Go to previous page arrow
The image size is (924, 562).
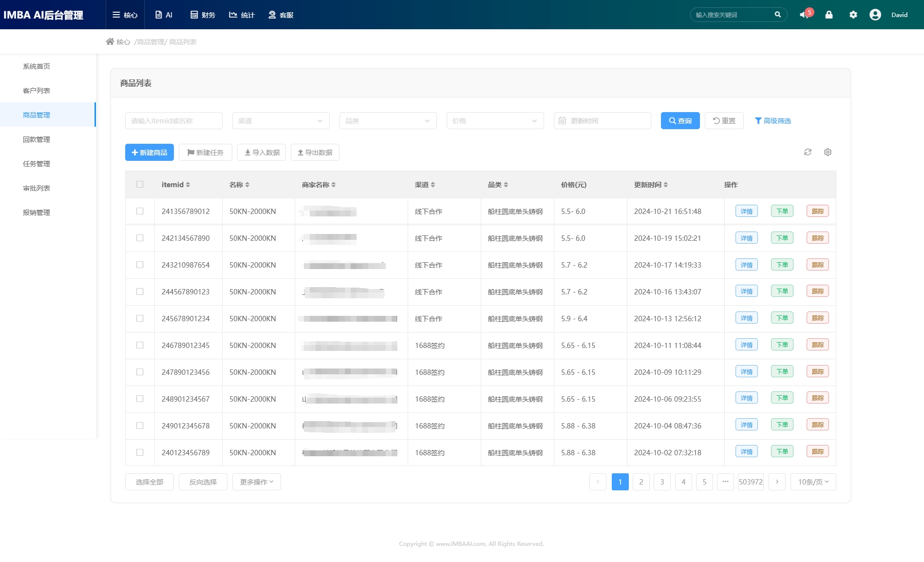pos(598,482)
